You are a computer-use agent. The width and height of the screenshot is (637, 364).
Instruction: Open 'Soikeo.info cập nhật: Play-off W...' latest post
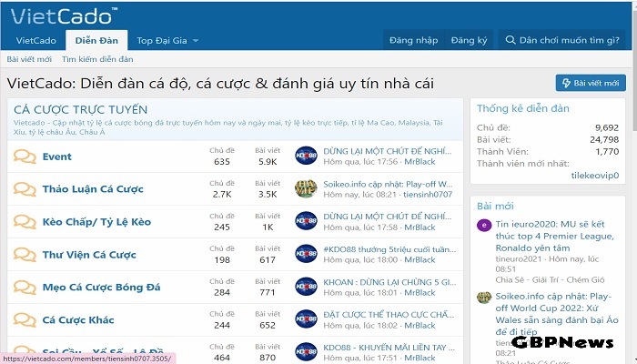388,184
